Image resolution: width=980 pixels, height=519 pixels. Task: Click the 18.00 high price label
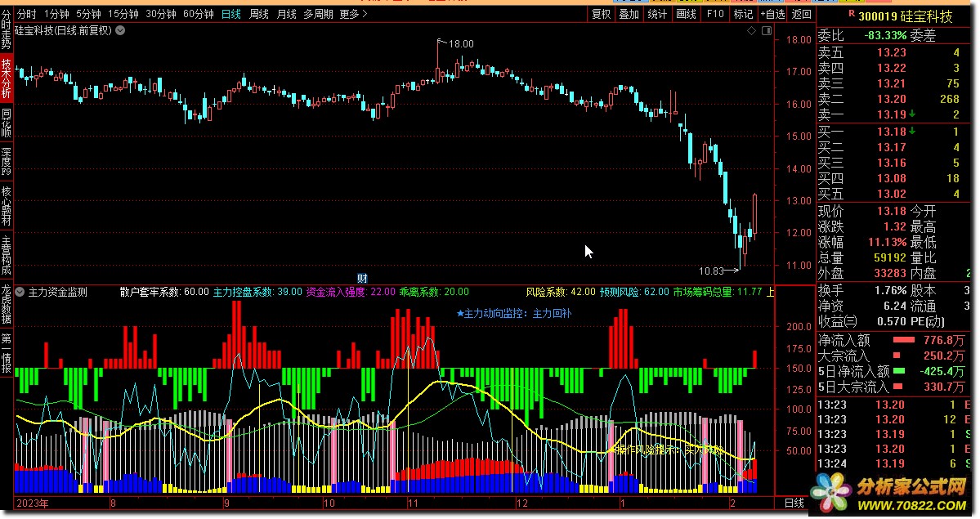coord(461,44)
